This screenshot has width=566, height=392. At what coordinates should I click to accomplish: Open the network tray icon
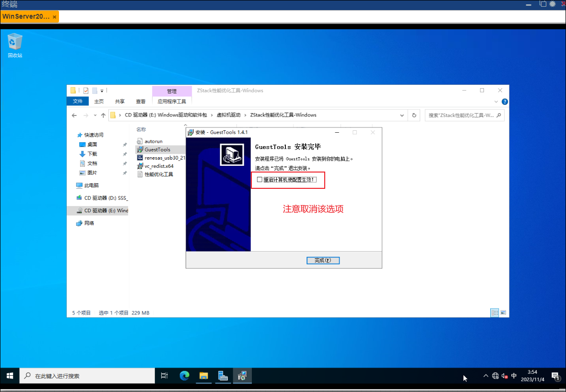pos(495,376)
